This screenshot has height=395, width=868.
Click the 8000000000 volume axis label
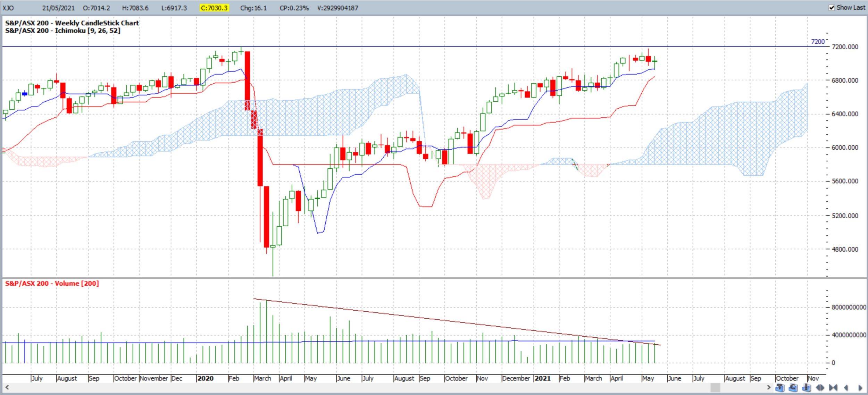[849, 307]
